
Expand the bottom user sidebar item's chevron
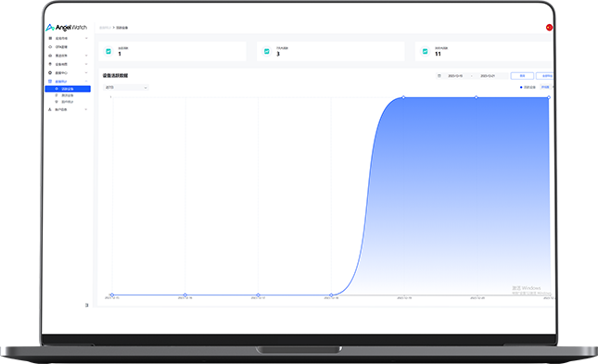coord(86,109)
